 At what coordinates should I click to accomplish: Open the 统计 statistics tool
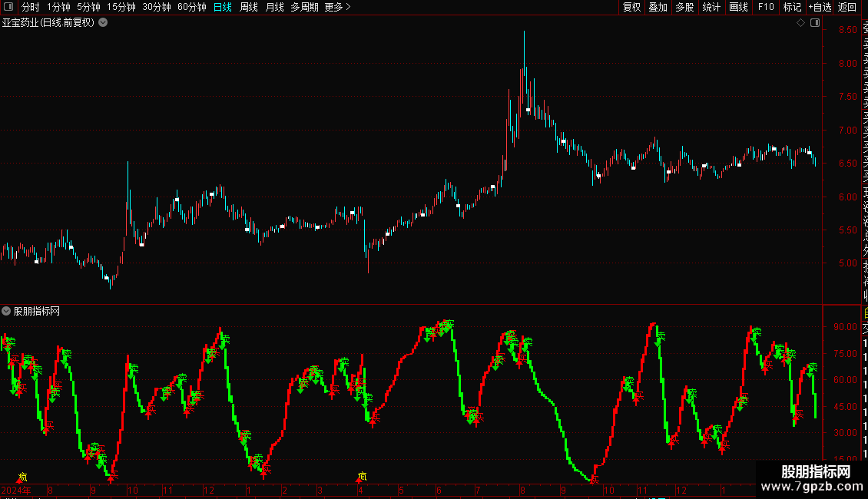[x=711, y=7]
